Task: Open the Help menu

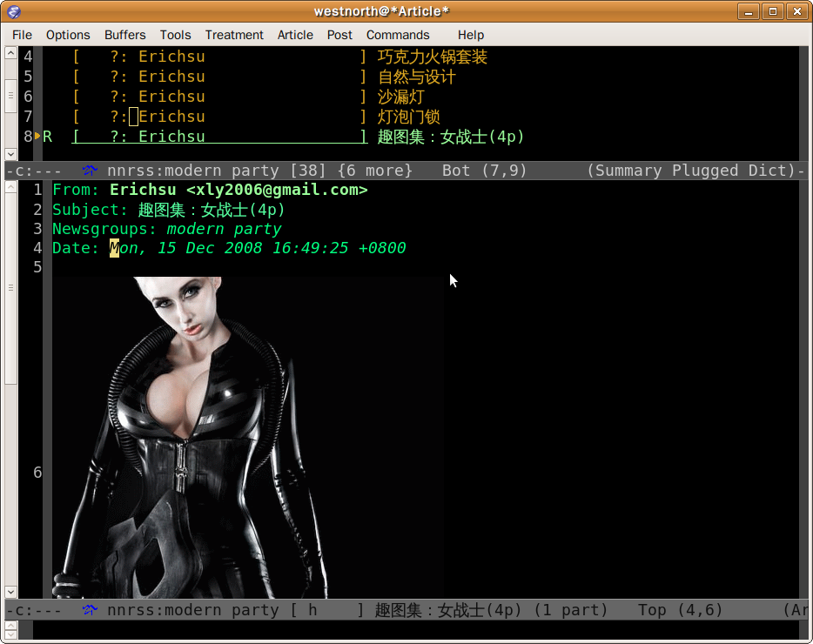Action: [x=471, y=35]
